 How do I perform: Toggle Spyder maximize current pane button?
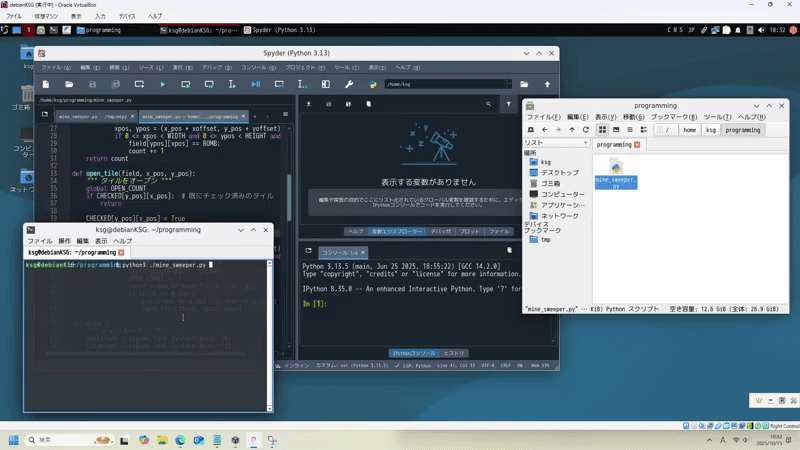(x=325, y=85)
